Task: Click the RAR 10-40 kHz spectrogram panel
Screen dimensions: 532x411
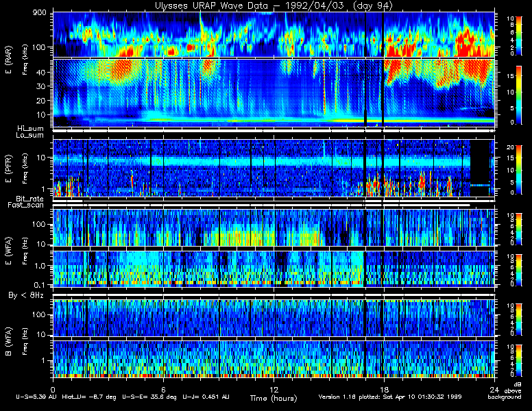Action: (x=274, y=93)
